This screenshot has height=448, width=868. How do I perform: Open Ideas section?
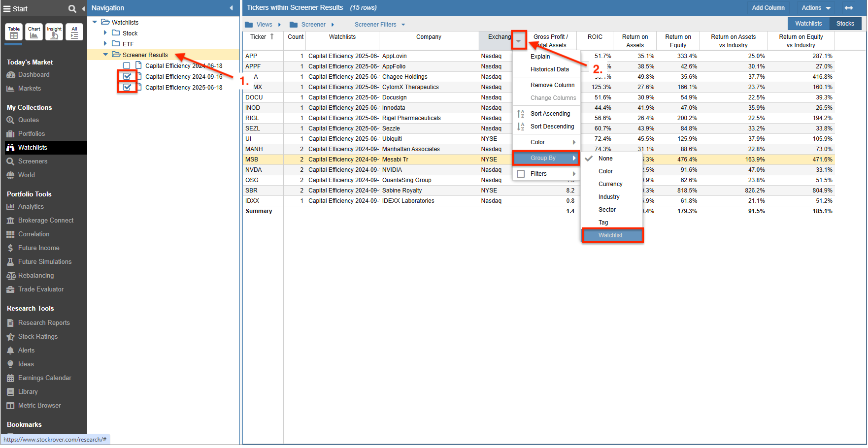click(x=26, y=364)
